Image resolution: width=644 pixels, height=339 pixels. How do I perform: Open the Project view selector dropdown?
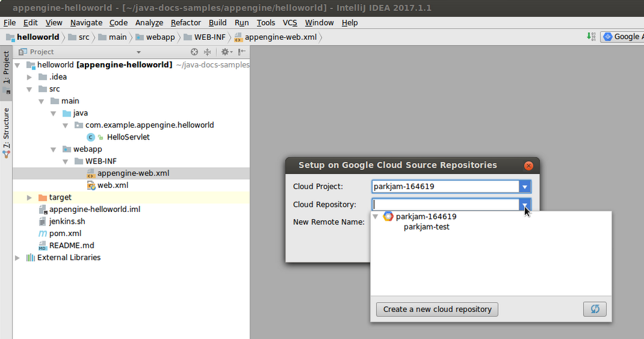click(x=139, y=52)
